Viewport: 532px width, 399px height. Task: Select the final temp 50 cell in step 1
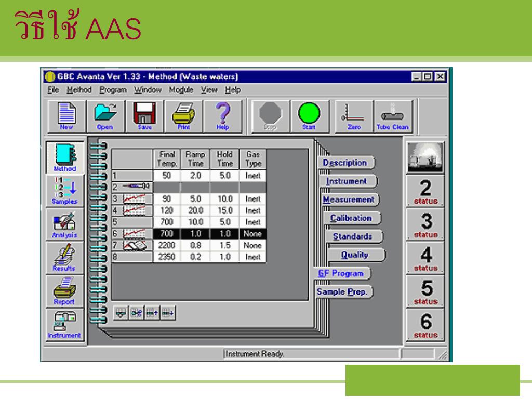[x=167, y=176]
